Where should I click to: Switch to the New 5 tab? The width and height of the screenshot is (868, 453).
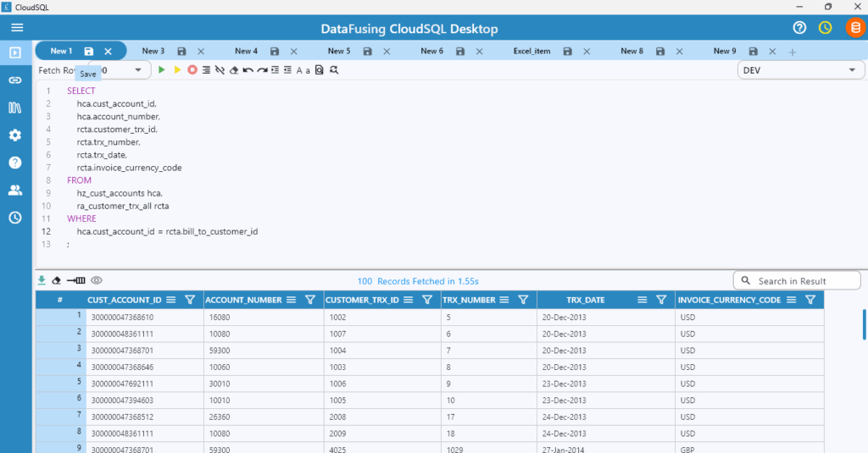[339, 51]
